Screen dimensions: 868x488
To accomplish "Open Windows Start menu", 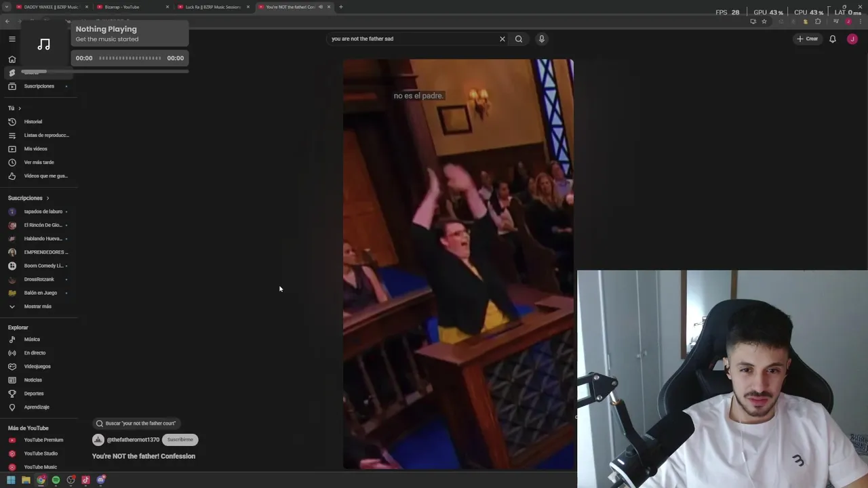I will [x=11, y=480].
